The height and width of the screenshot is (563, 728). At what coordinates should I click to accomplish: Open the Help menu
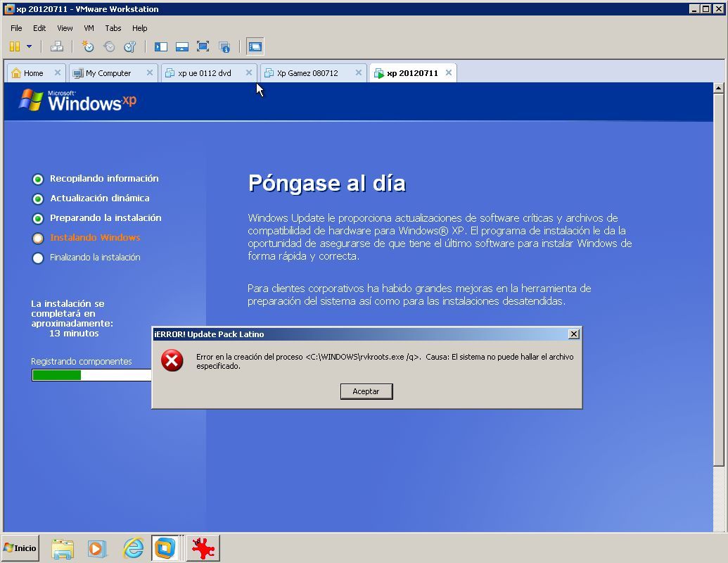(140, 28)
